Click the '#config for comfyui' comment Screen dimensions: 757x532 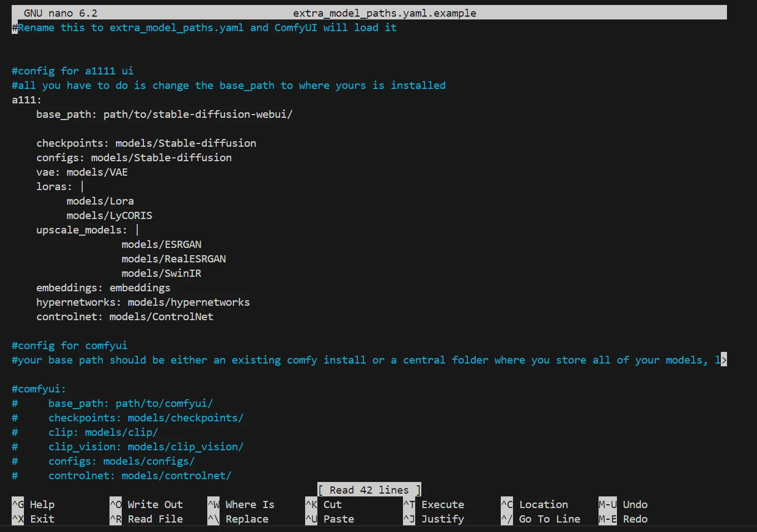69,345
